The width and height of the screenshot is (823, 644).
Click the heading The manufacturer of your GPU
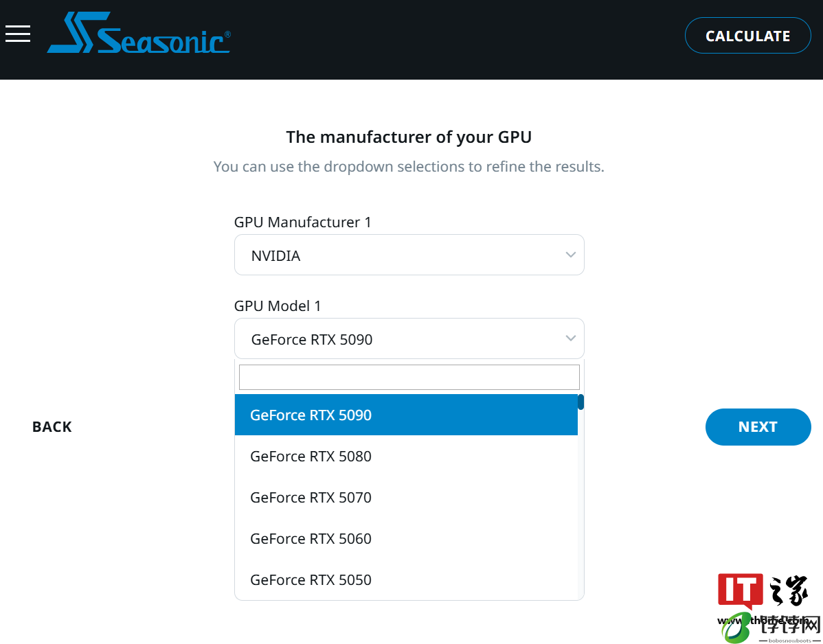point(409,137)
